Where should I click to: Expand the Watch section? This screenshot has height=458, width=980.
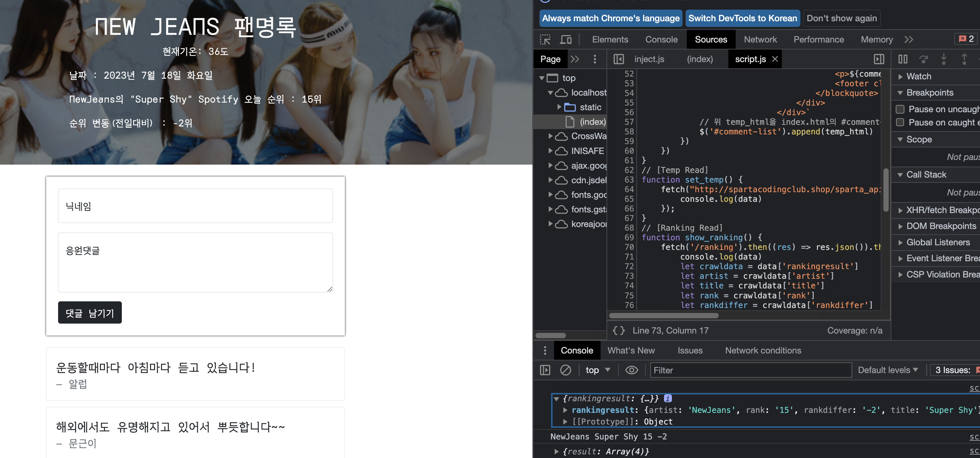pyautogui.click(x=918, y=76)
